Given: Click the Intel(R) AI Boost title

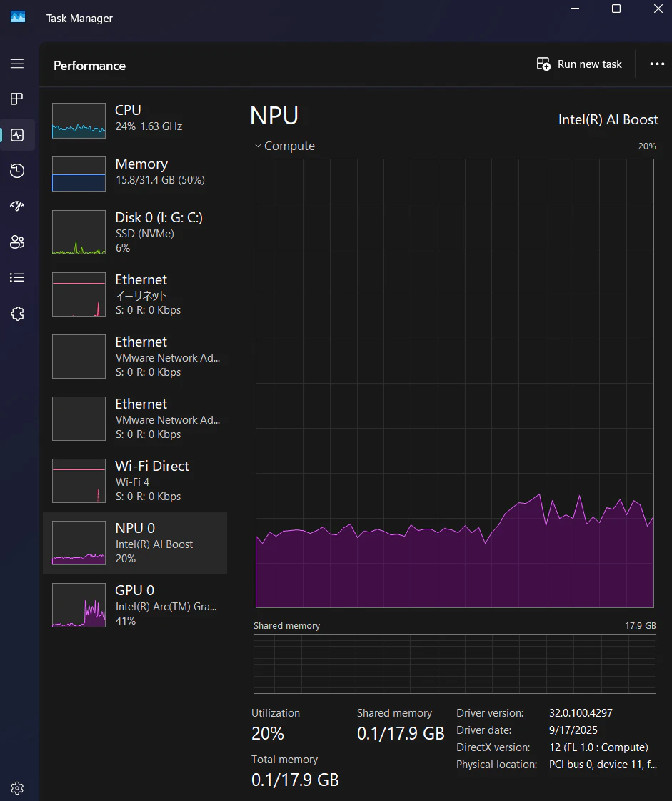Looking at the screenshot, I should pyautogui.click(x=608, y=119).
